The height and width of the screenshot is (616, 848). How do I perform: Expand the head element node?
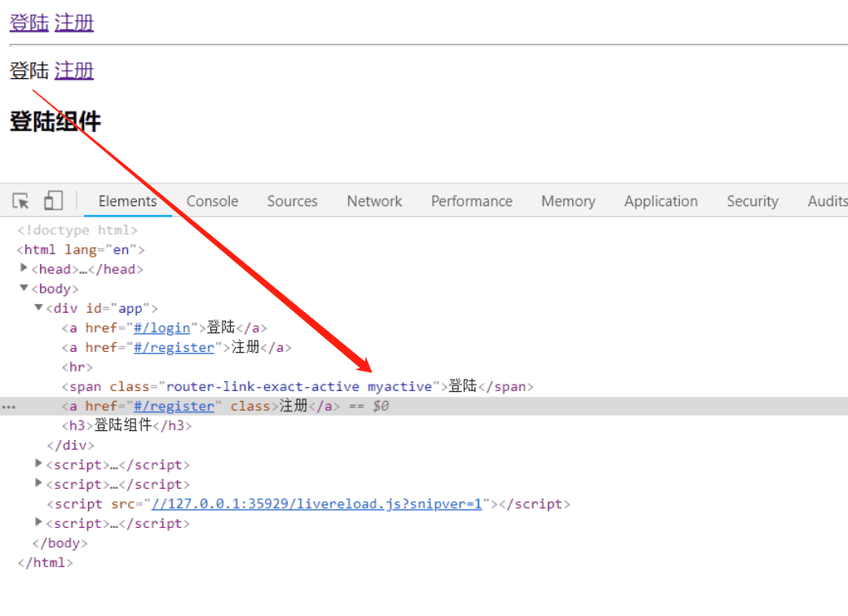click(24, 268)
